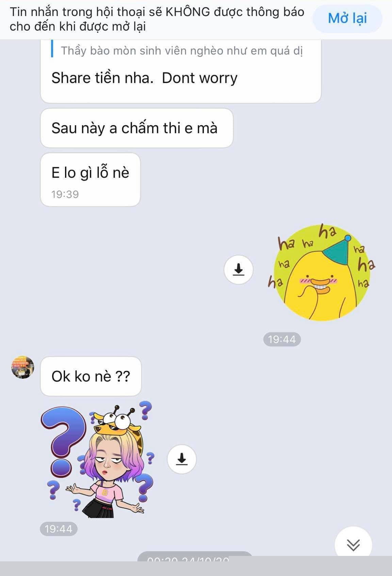Tap the 'Ok ko nè ??' message bubble
The image size is (392, 576).
pyautogui.click(x=91, y=376)
